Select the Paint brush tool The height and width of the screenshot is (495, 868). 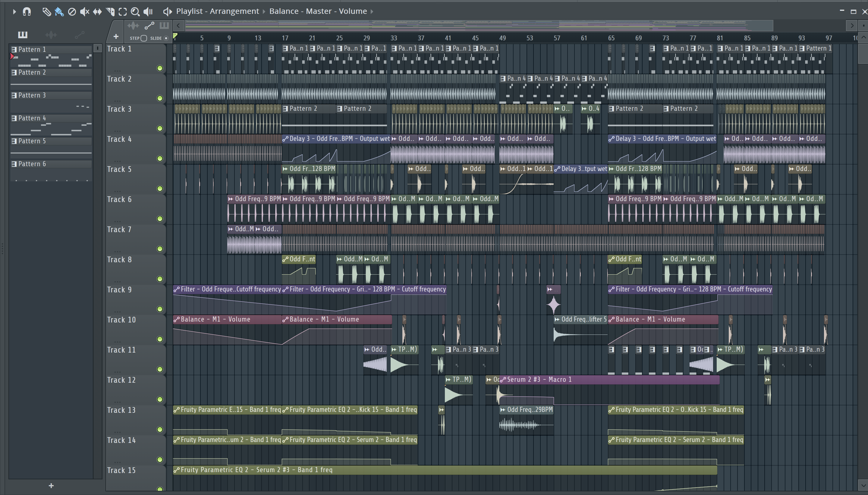tap(59, 11)
